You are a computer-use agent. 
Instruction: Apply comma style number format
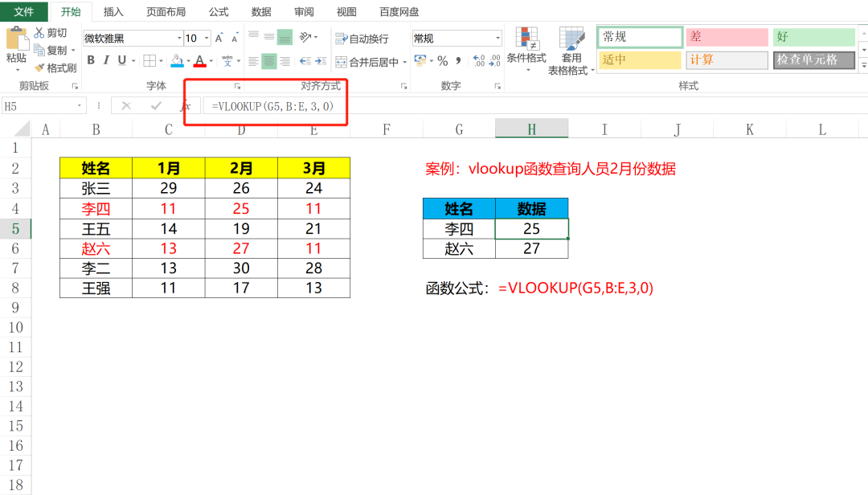click(458, 60)
